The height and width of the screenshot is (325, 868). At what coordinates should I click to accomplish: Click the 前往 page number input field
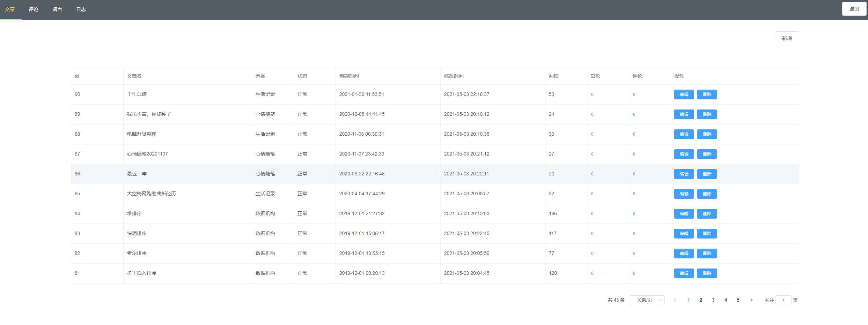(x=783, y=300)
